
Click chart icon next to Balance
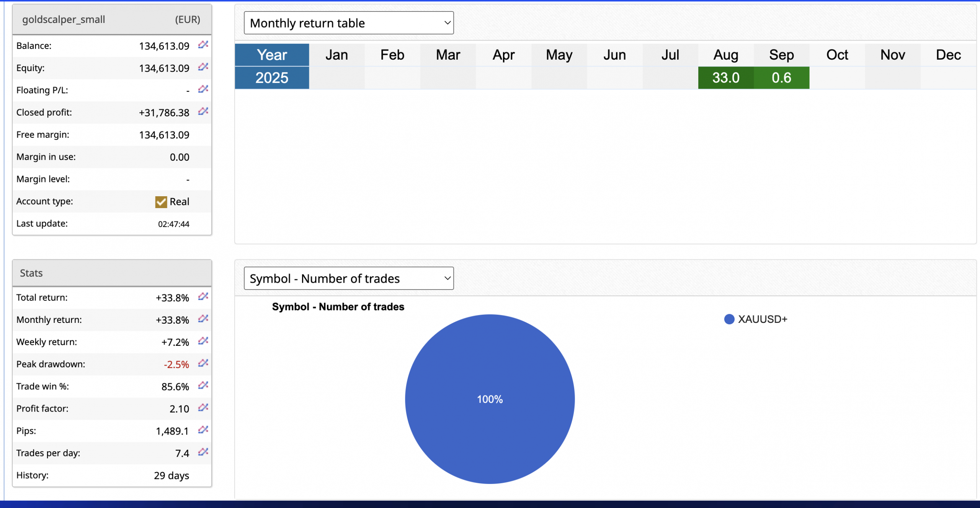click(x=203, y=45)
